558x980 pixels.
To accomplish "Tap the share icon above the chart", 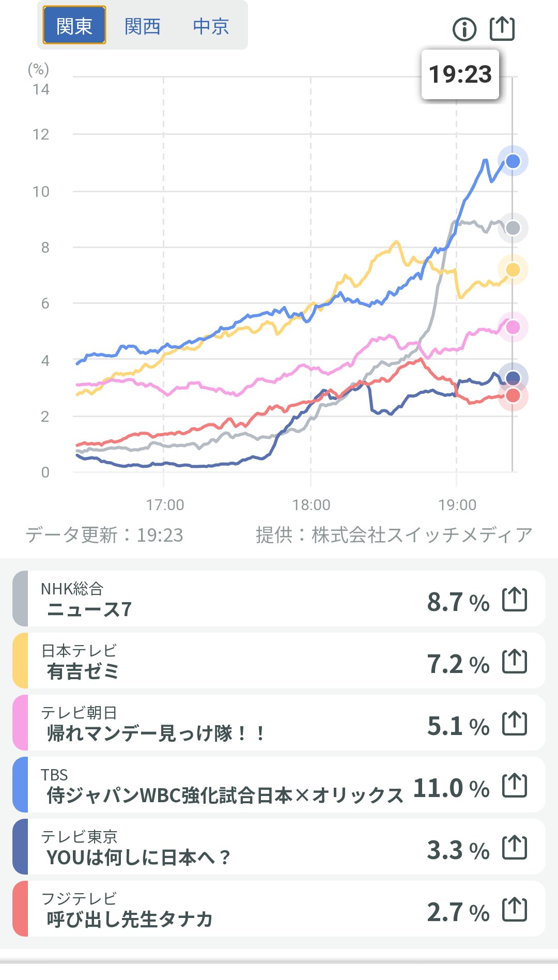I will click(502, 28).
